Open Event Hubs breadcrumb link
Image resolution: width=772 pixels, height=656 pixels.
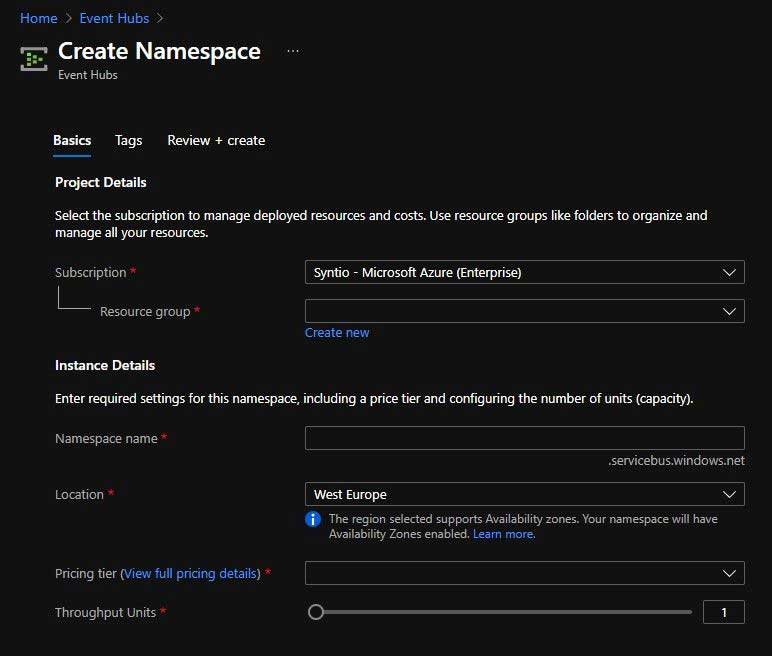pos(114,18)
